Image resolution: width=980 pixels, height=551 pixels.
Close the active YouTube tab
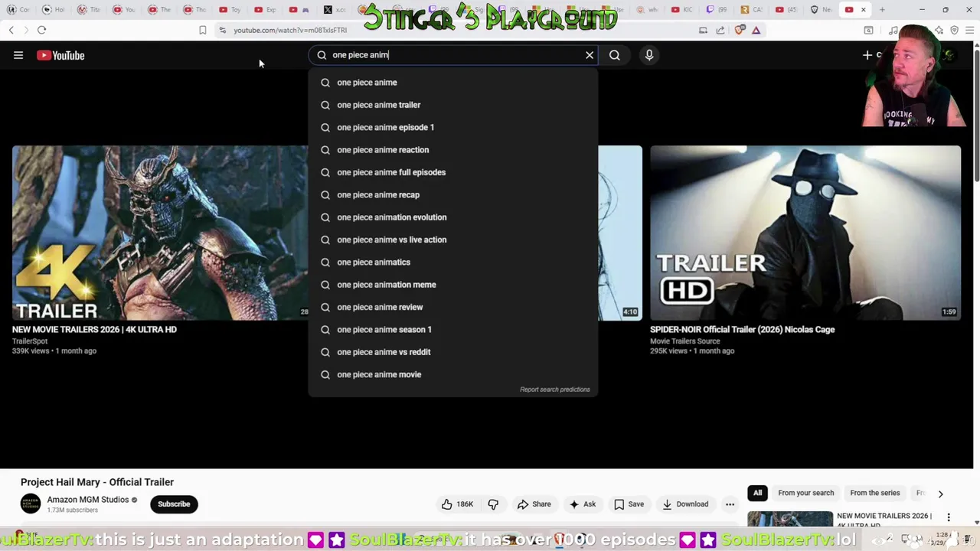tap(864, 9)
